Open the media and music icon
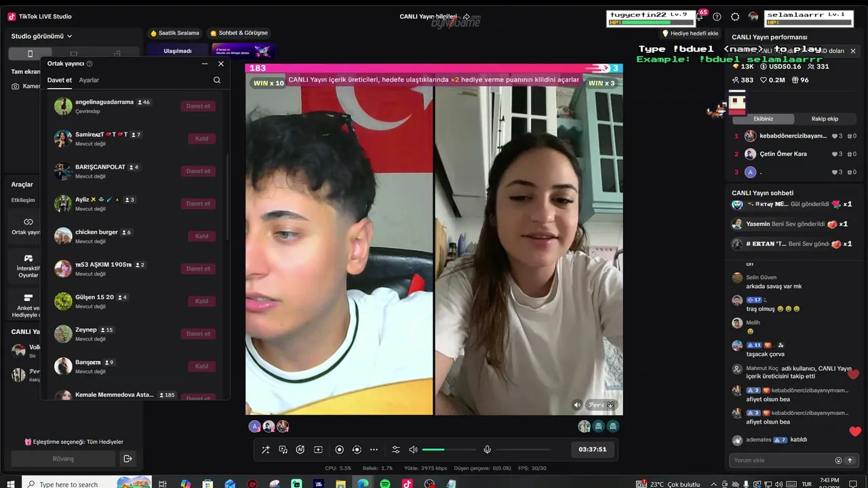 point(283,449)
